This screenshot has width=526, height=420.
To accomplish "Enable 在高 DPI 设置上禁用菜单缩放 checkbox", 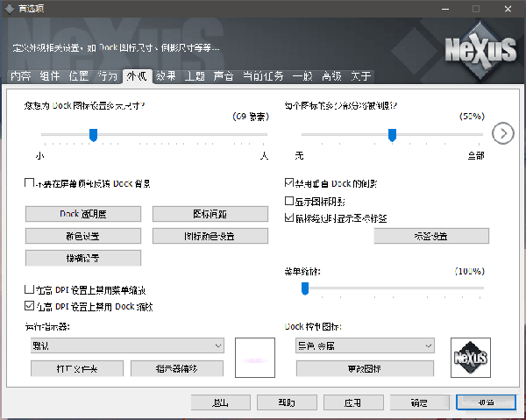I will pyautogui.click(x=29, y=288).
